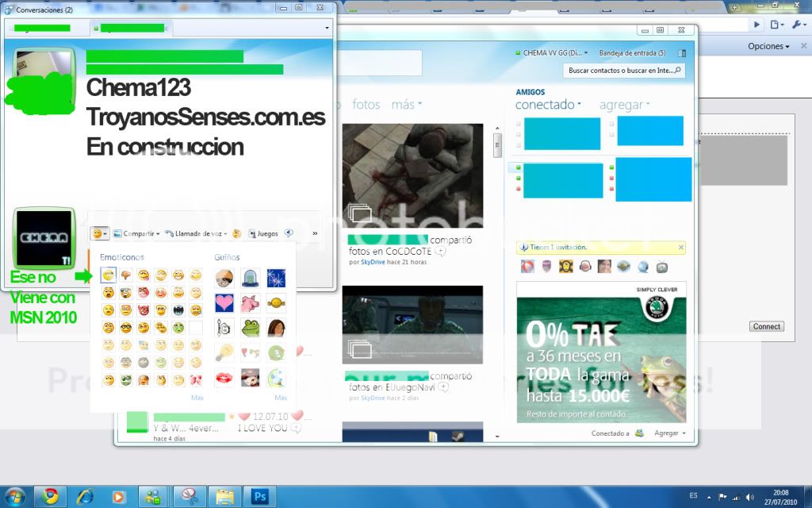Open the Llamada de voz dropdown

[197, 234]
